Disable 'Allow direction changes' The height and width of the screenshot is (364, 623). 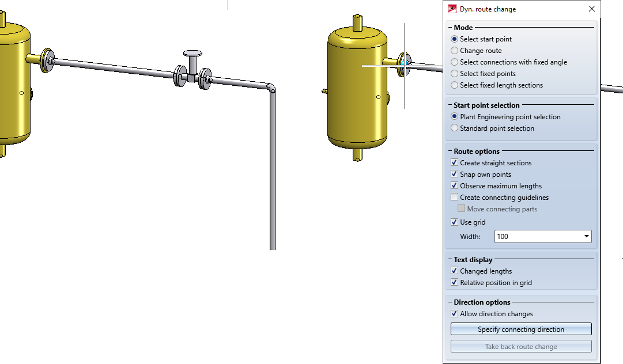(x=454, y=313)
